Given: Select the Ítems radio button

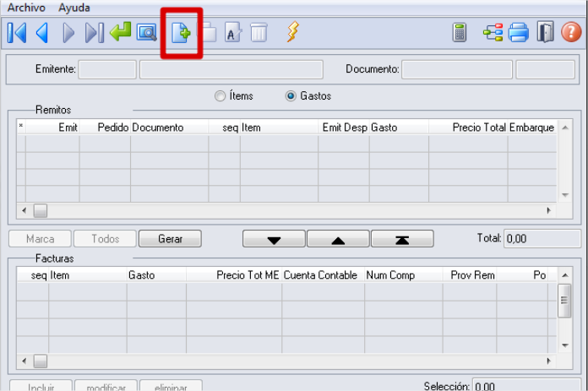Looking at the screenshot, I should click(220, 96).
